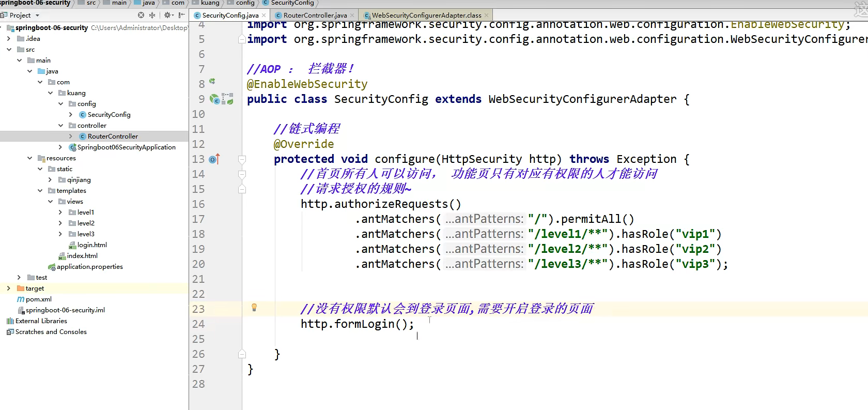The width and height of the screenshot is (868, 410).
Task: Click WebSecurityConfigurerAdapter in the class declaration
Action: (582, 99)
